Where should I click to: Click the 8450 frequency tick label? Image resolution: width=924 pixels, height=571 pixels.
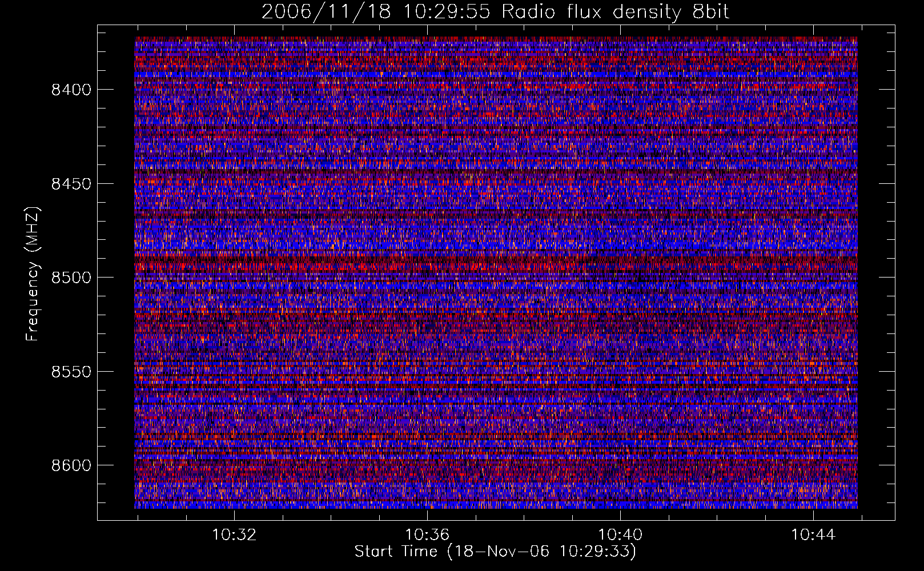[71, 184]
